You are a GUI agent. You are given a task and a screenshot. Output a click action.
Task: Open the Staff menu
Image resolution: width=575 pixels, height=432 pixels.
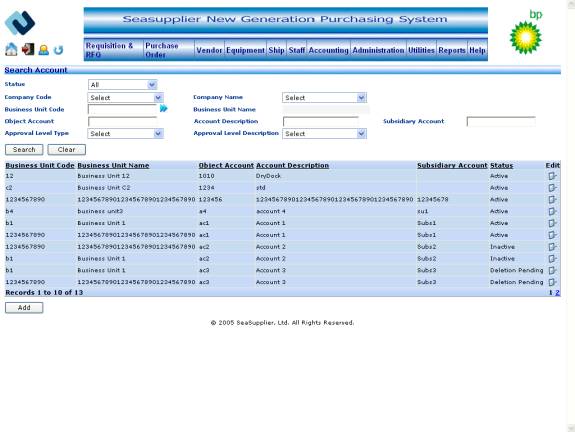[297, 50]
